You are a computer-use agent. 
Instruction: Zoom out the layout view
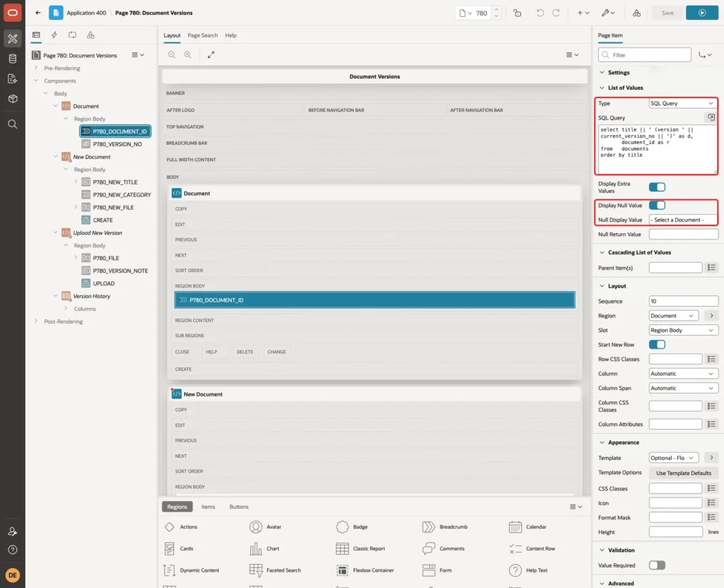coord(172,55)
